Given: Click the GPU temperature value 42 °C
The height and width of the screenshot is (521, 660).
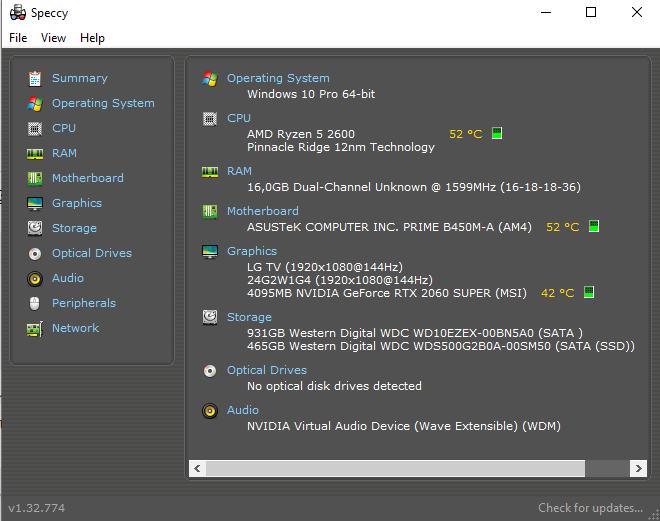Looking at the screenshot, I should (557, 293).
